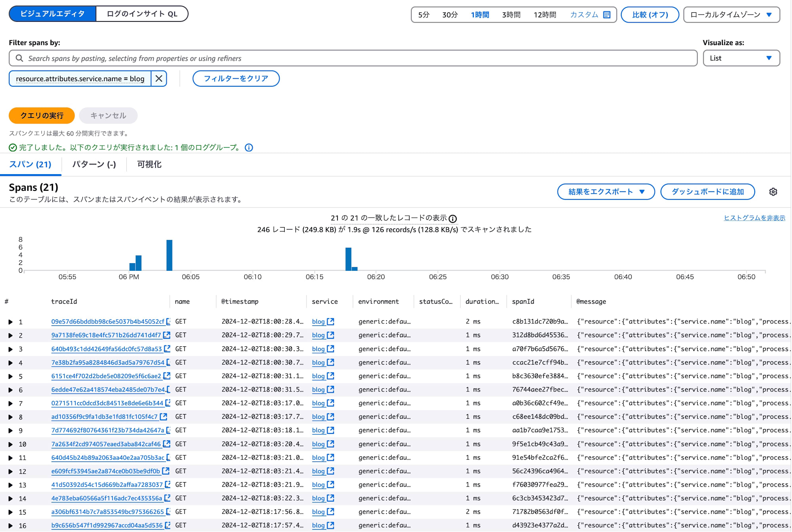The width and height of the screenshot is (792, 532).
Task: Select the 12時間 time range
Action: pyautogui.click(x=545, y=15)
